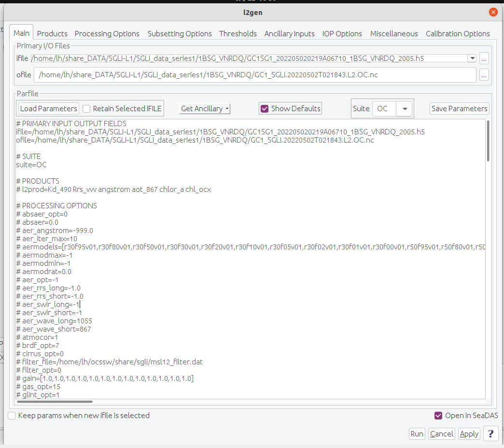504x448 pixels.
Task: Click inside the ofile path text field
Action: pos(256,75)
